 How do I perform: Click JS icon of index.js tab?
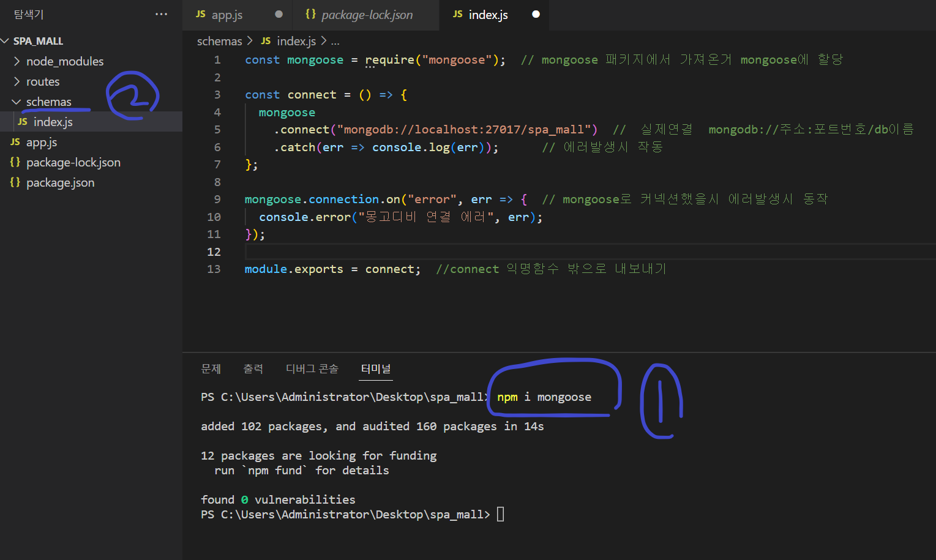point(458,14)
